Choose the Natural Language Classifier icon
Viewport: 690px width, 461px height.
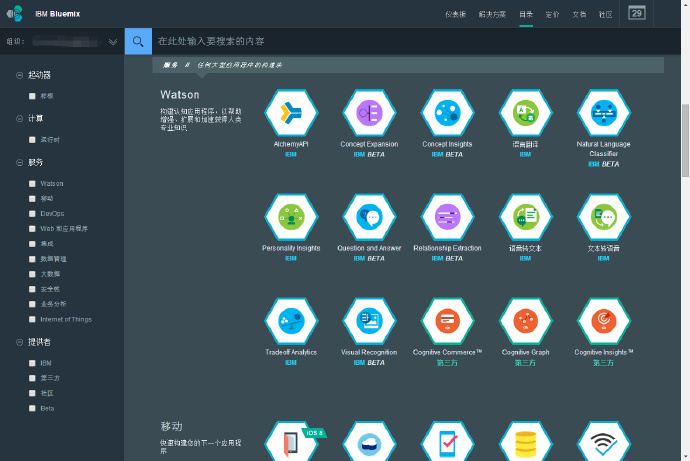(x=604, y=113)
